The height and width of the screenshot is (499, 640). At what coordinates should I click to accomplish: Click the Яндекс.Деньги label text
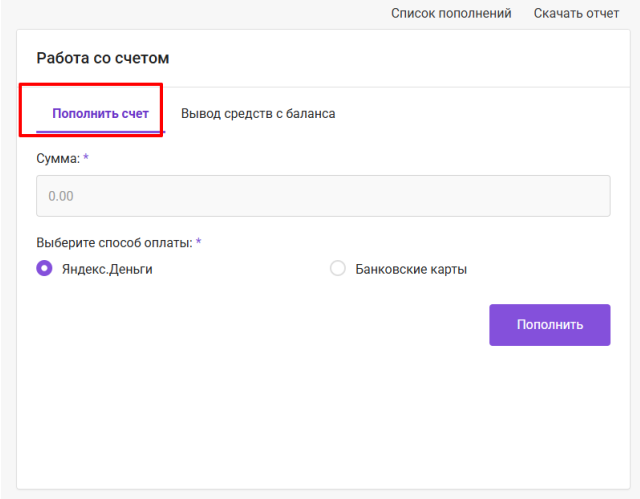(x=107, y=269)
